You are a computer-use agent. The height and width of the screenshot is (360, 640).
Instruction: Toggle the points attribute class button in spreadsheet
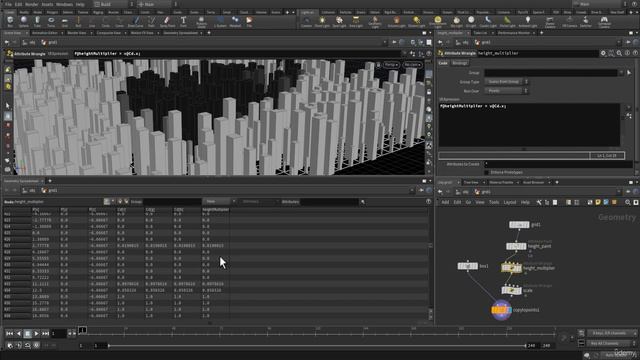[x=107, y=202]
